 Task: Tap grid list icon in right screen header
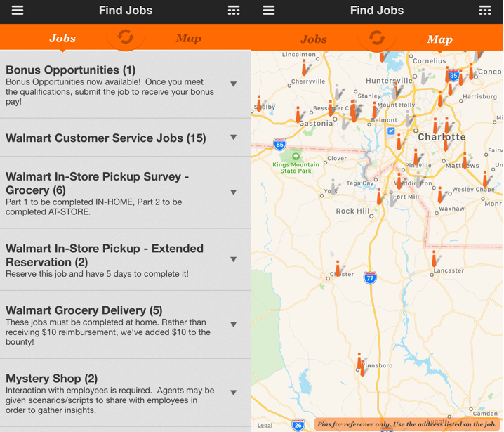[485, 11]
